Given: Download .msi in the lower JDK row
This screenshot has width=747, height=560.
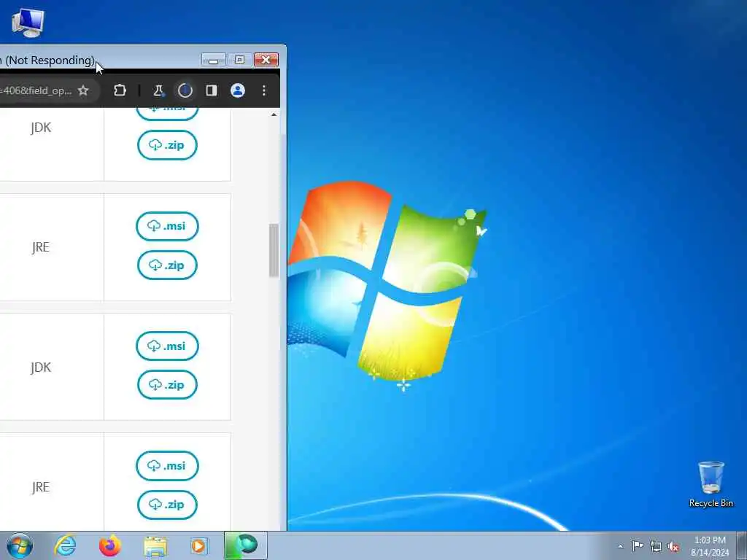Looking at the screenshot, I should (167, 346).
